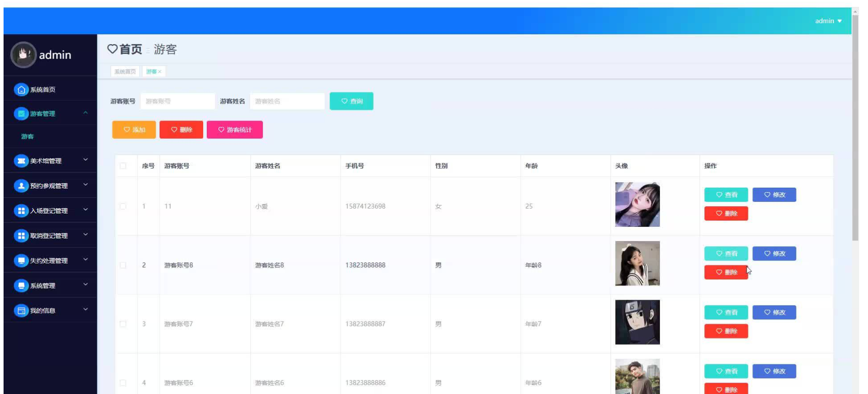Click the 美术馆管理 ticket icon
868x394 pixels.
coord(21,161)
